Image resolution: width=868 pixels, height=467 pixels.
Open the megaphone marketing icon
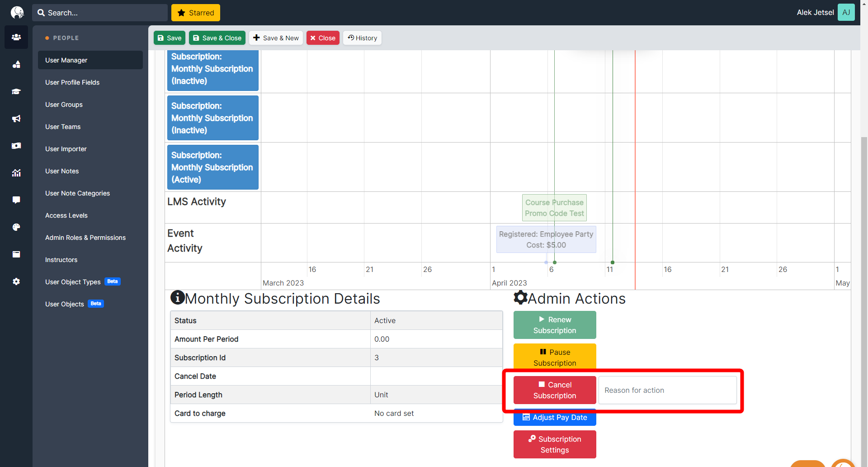click(x=16, y=119)
